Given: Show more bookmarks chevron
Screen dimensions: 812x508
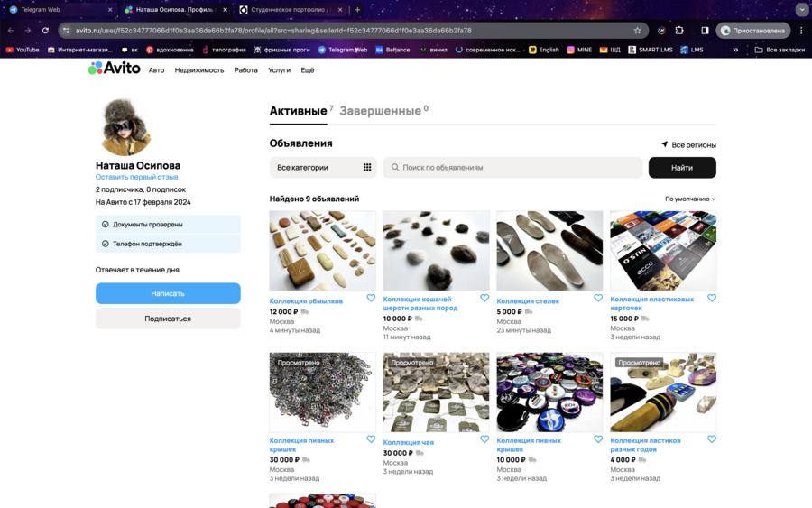Looking at the screenshot, I should click(735, 50).
